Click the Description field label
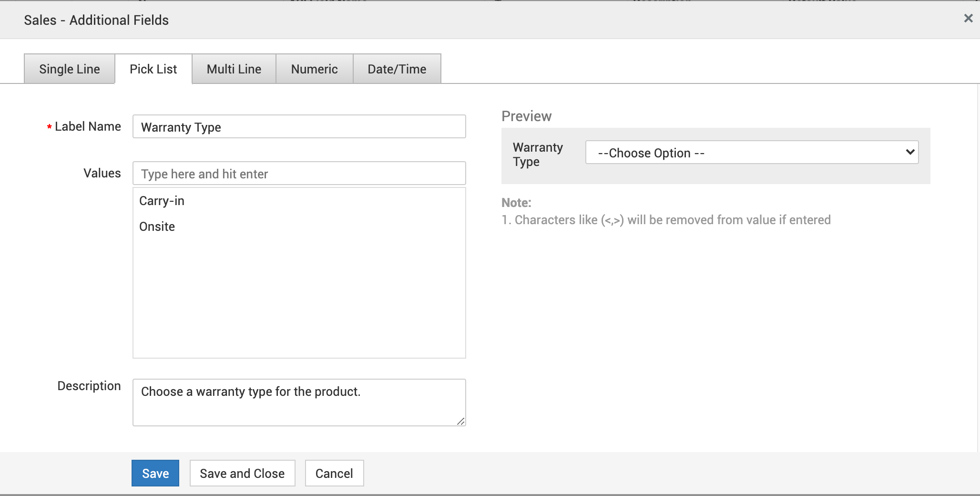Image resolution: width=980 pixels, height=496 pixels. click(x=89, y=386)
